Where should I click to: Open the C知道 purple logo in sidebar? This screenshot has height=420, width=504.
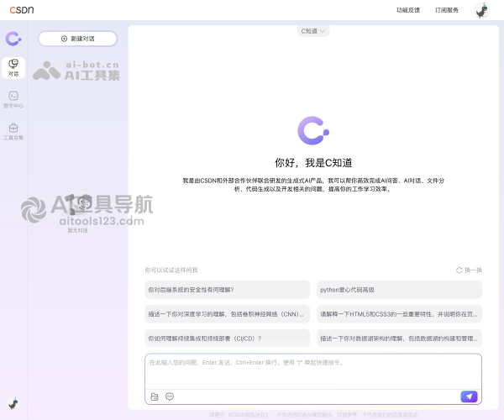point(13,39)
